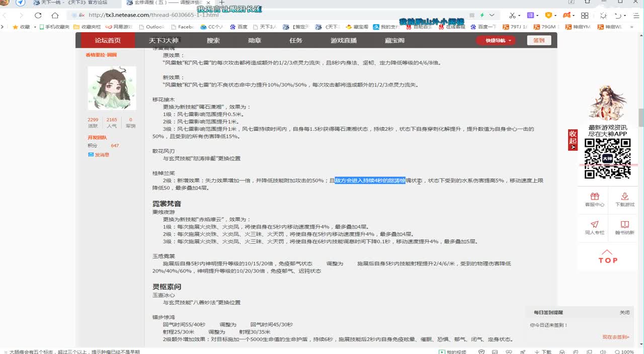Go forward with the browser arrow
The height and width of the screenshot is (354, 644).
21,15
